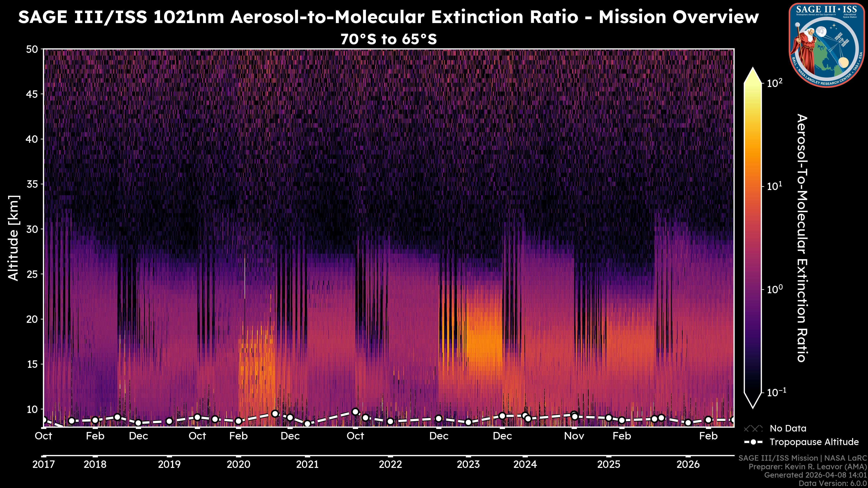
Task: Click the 10² colorbar tick label
Action: click(x=775, y=83)
